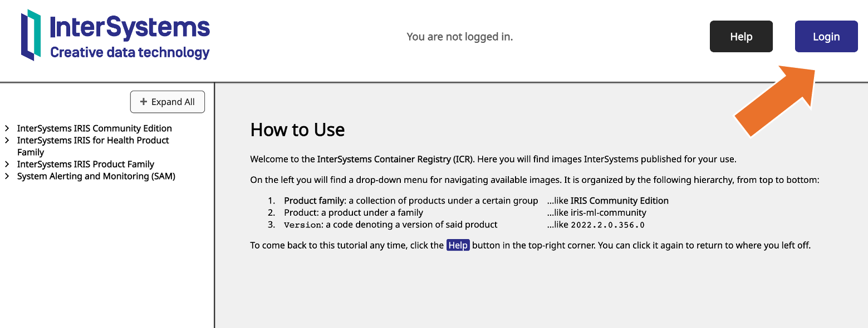Viewport: 868px width, 328px height.
Task: Expand the IRIS for Health Product Family arrow
Action: point(7,141)
